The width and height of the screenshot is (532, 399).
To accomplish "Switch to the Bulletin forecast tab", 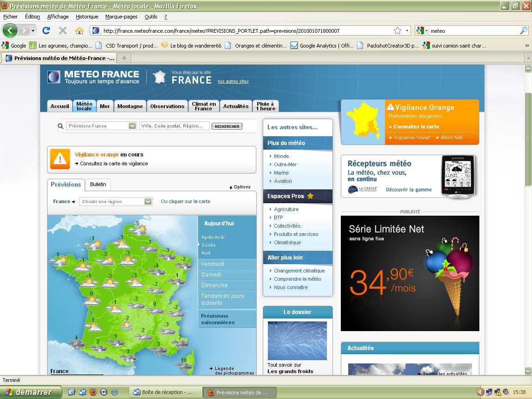I will 98,185.
